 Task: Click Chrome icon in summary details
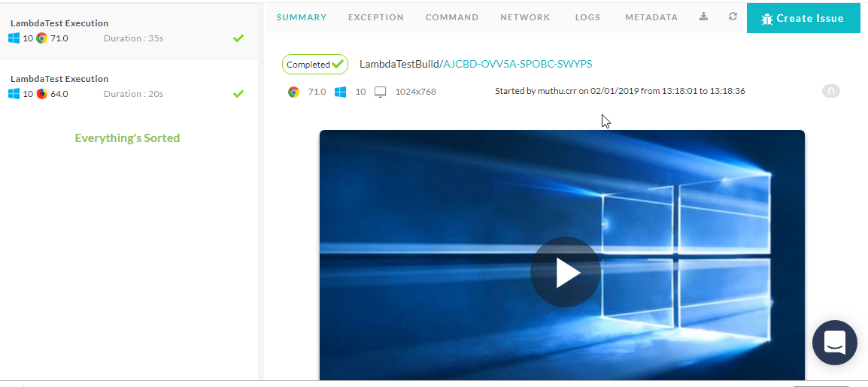coord(293,92)
